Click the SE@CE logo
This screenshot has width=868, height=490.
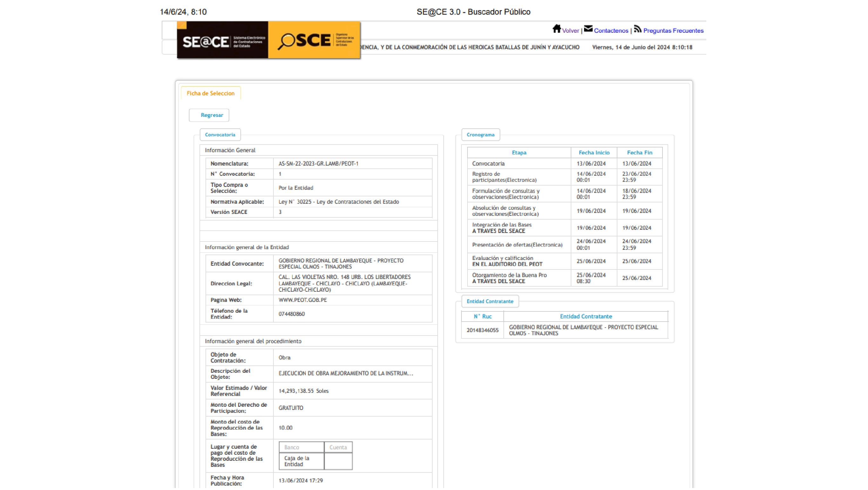(222, 40)
